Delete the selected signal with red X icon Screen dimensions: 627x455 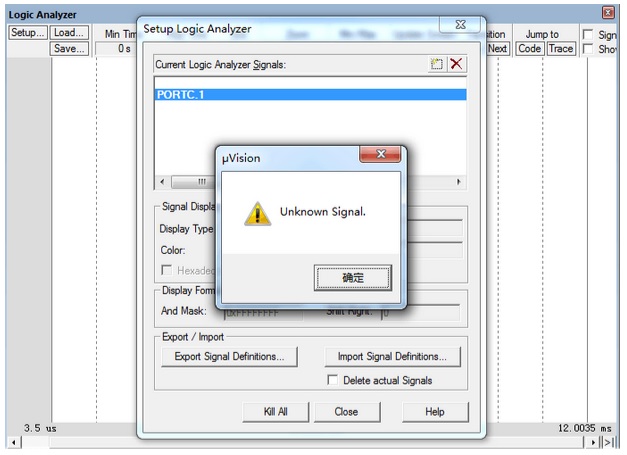pos(456,64)
